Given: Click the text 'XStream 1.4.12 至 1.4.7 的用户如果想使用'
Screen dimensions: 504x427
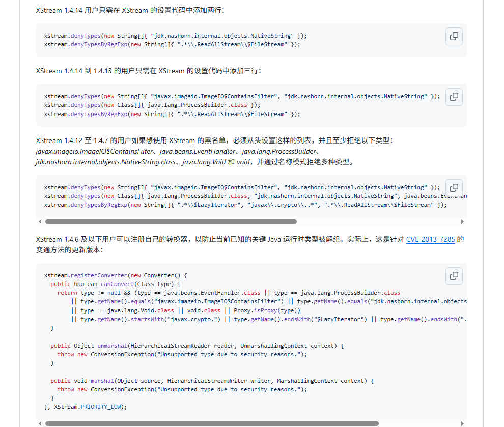Looking at the screenshot, I should [x=101, y=140].
